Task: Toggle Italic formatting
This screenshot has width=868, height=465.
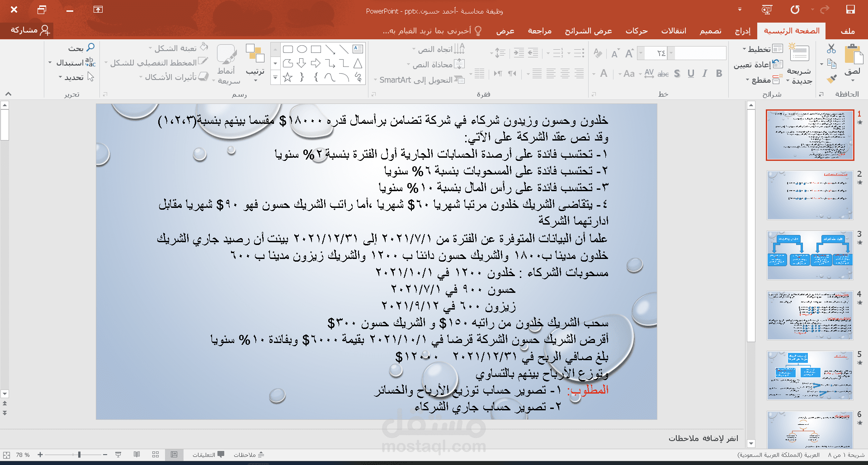Action: click(704, 73)
